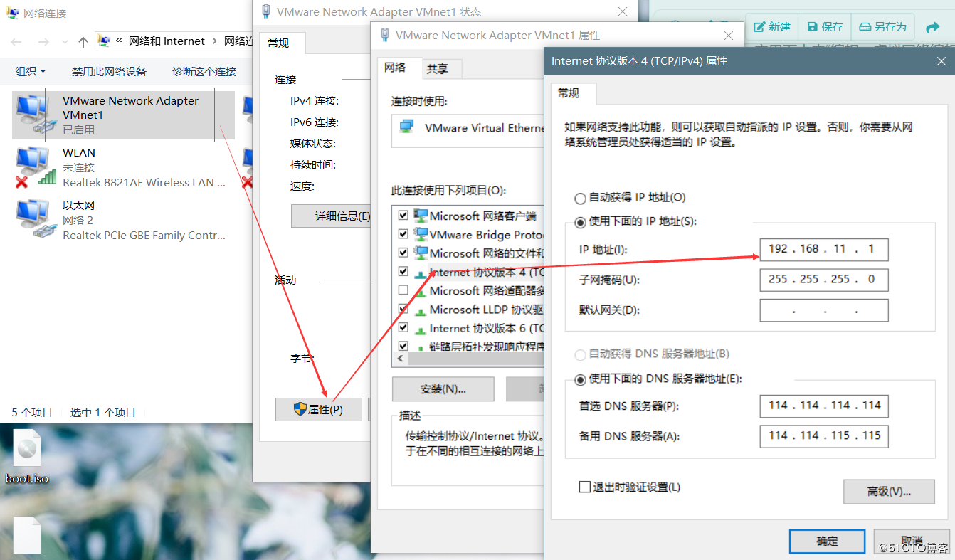Click the address bar location icon

(103, 41)
